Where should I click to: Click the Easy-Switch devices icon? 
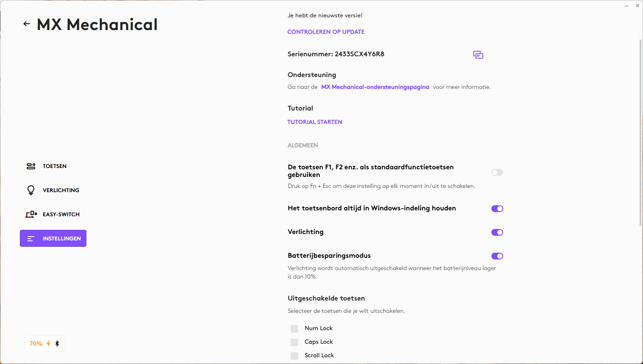pos(31,215)
